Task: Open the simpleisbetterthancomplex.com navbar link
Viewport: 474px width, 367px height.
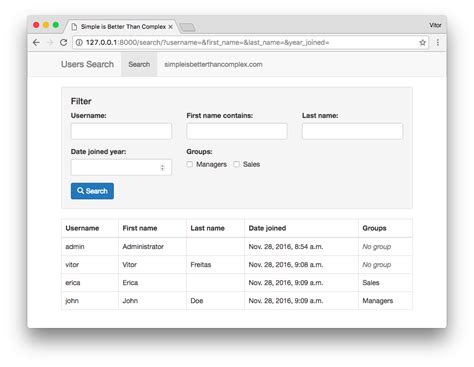Action: tap(213, 64)
